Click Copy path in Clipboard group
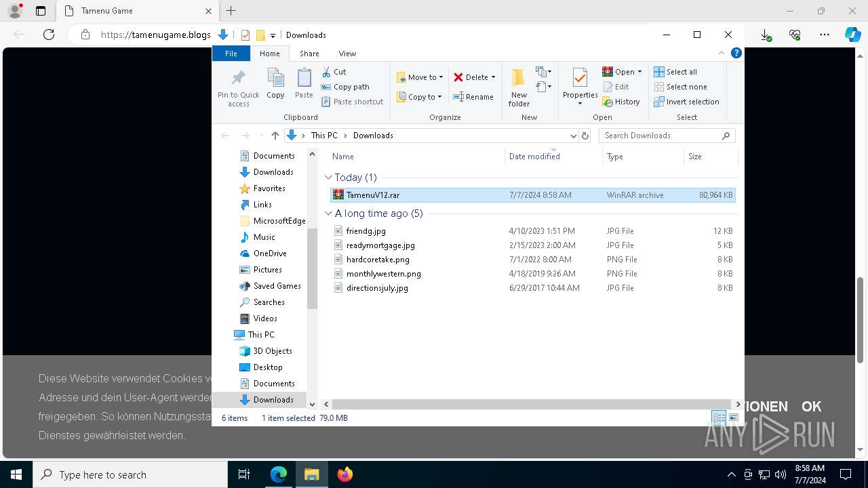This screenshot has width=868, height=488. tap(345, 87)
